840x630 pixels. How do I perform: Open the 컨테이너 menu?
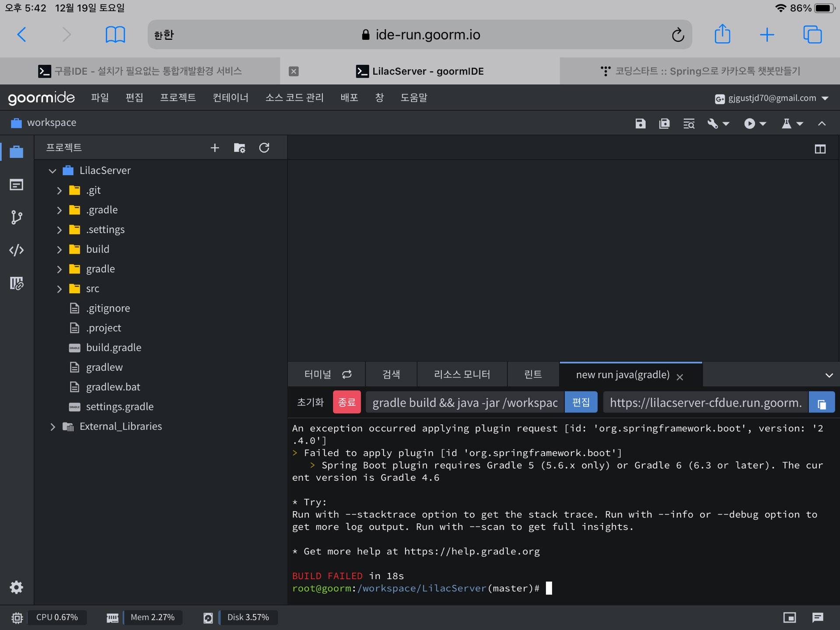[x=230, y=98]
